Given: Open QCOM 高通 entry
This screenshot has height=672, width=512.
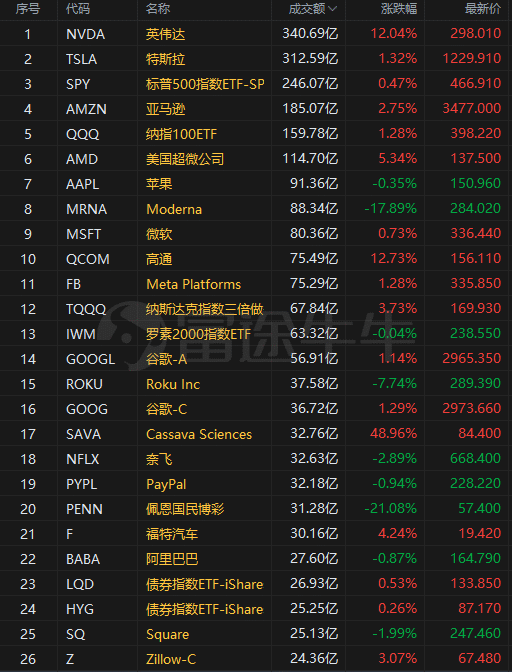Looking at the screenshot, I should 256,259.
